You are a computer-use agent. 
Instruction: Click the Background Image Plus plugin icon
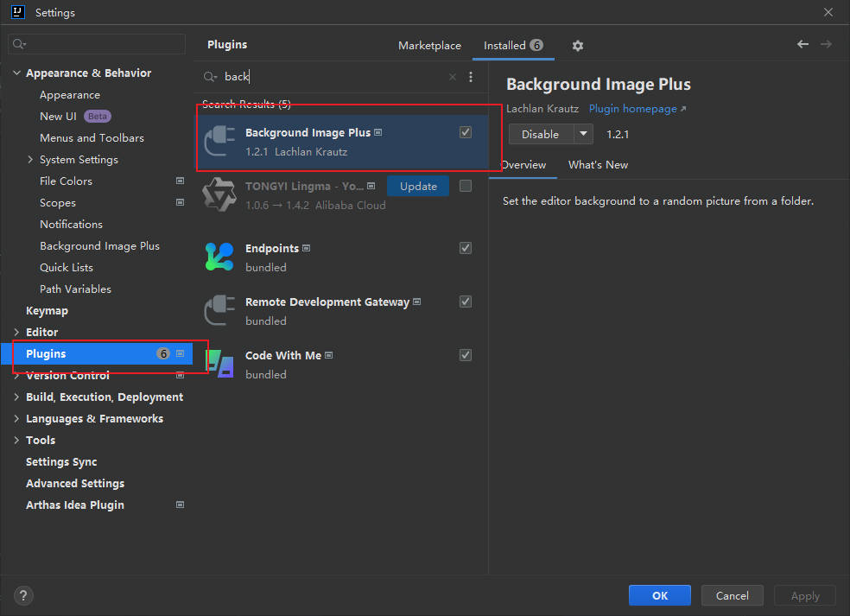tap(219, 141)
